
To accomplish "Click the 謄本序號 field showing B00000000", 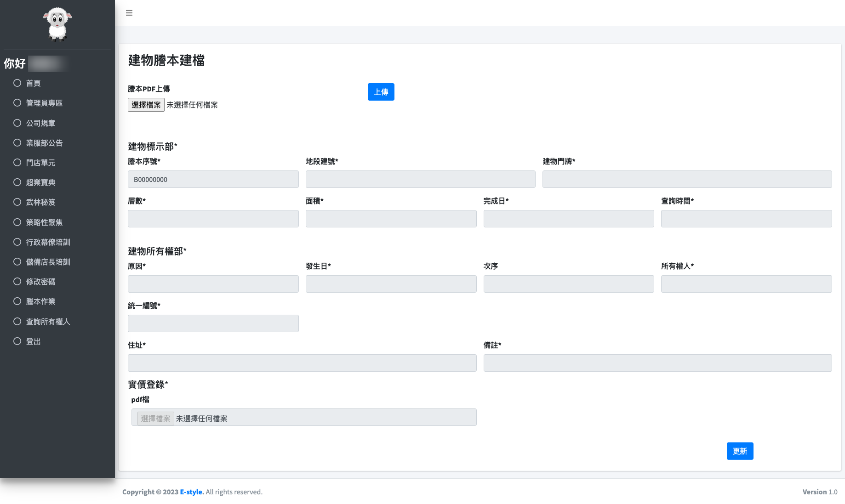I will coord(213,179).
